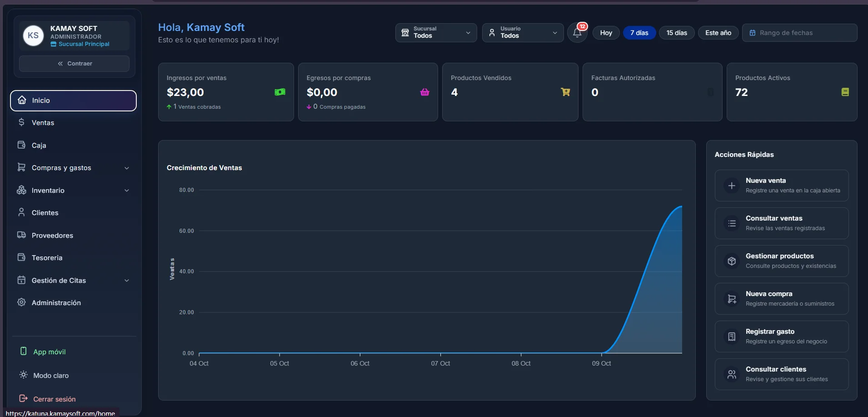Viewport: 868px width, 417px height.
Task: Expand the Inventario submenu chevron
Action: (127, 191)
